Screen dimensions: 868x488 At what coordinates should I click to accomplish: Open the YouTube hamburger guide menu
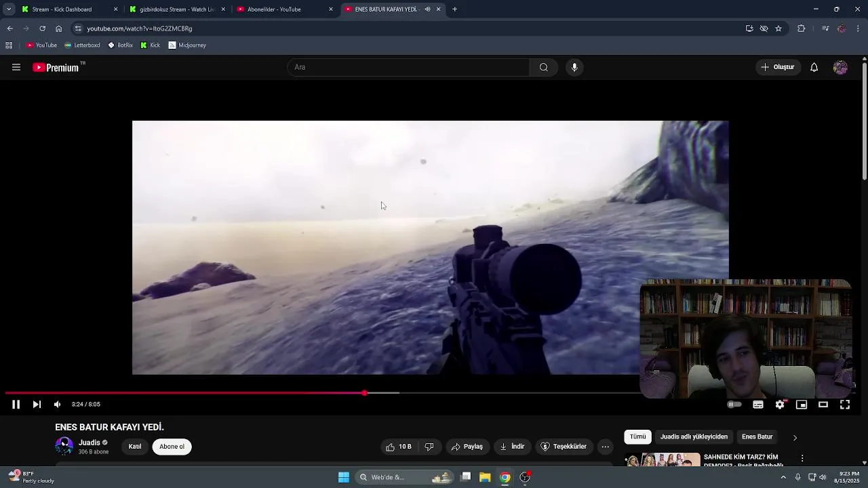coord(16,67)
